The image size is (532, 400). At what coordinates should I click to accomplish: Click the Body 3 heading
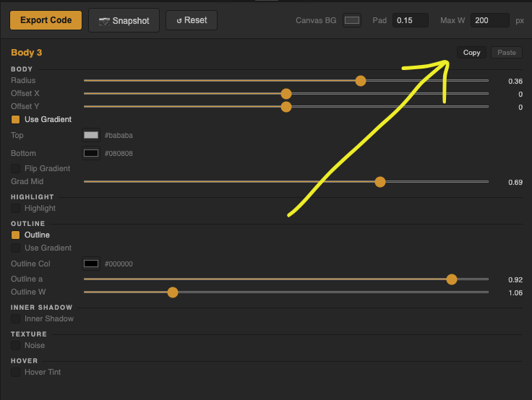click(27, 53)
